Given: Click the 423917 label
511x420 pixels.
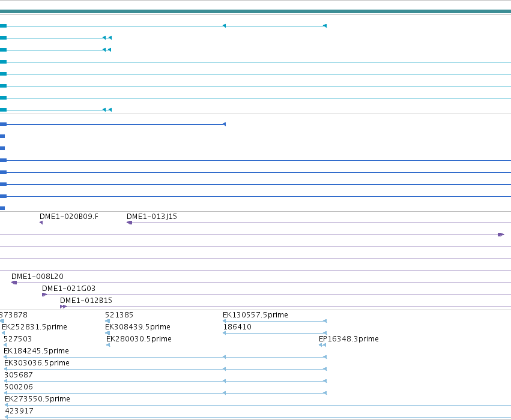Looking at the screenshot, I should click(x=19, y=411).
